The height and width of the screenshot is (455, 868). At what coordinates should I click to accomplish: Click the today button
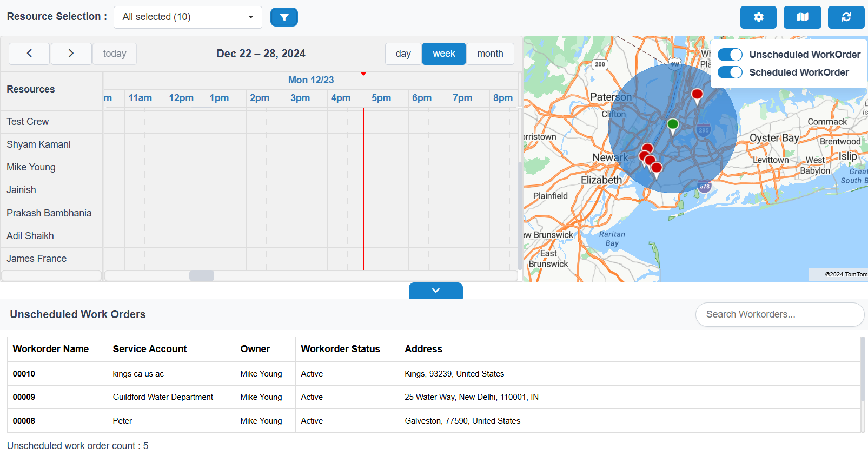[x=115, y=54]
